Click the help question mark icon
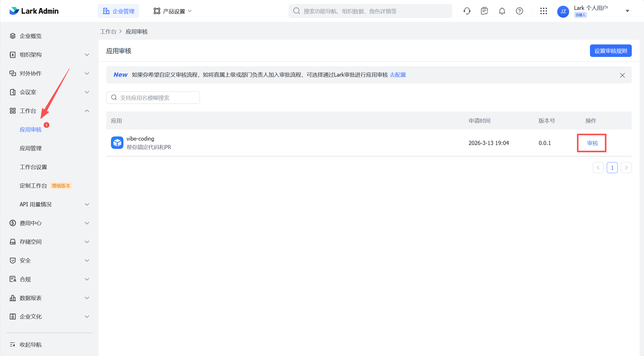Screen dimensions: 644x356 pyautogui.click(x=519, y=11)
